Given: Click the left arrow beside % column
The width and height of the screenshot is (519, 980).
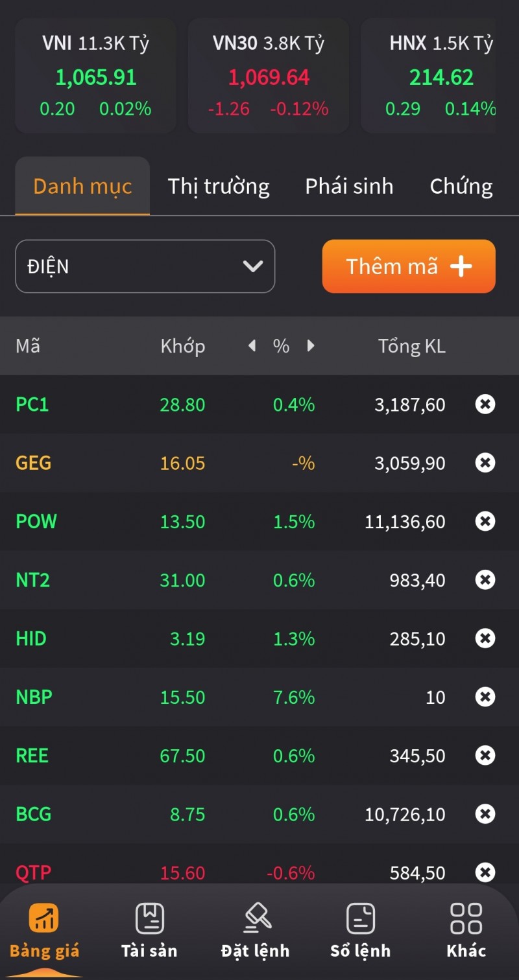Looking at the screenshot, I should (252, 346).
